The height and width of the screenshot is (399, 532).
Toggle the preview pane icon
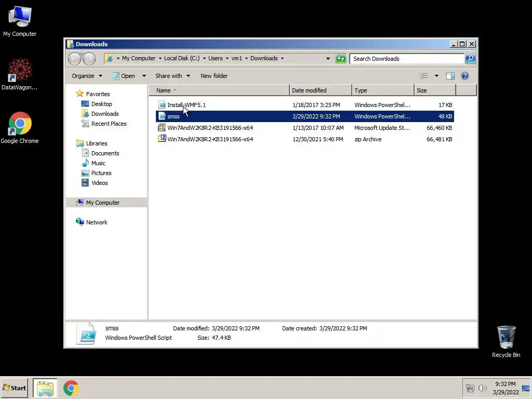450,76
